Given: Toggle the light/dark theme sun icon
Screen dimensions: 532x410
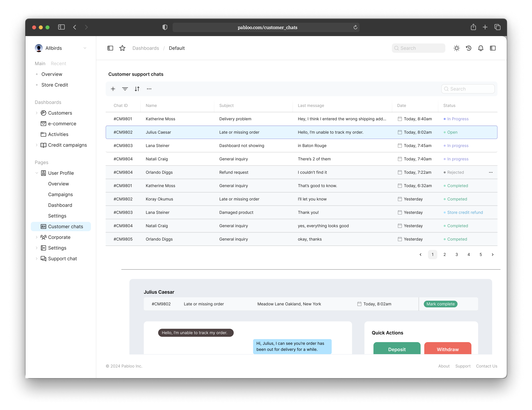Looking at the screenshot, I should 456,48.
